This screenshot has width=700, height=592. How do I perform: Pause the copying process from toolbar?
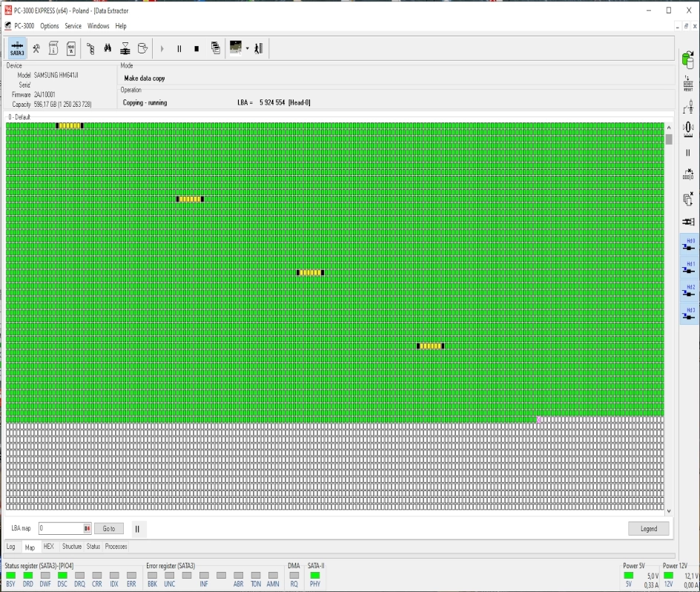(x=179, y=49)
